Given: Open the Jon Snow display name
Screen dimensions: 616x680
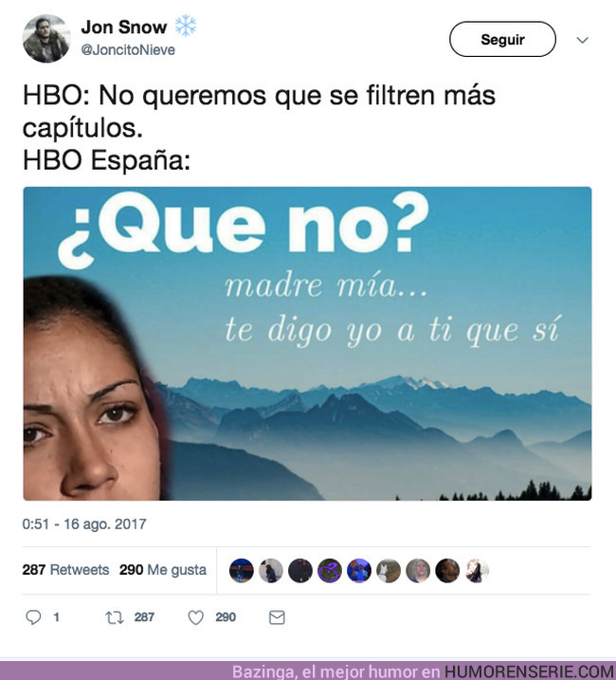Looking at the screenshot, I should tap(123, 27).
